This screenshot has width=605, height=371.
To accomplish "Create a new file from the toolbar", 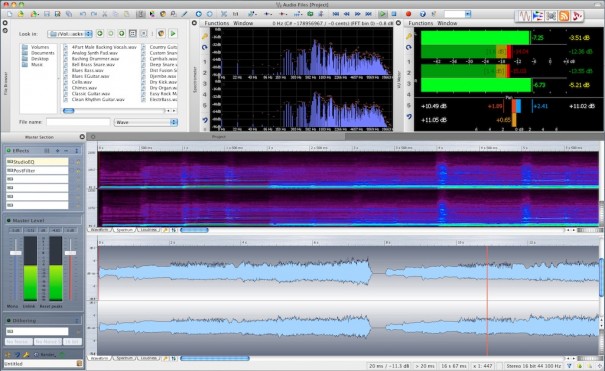I will point(9,14).
